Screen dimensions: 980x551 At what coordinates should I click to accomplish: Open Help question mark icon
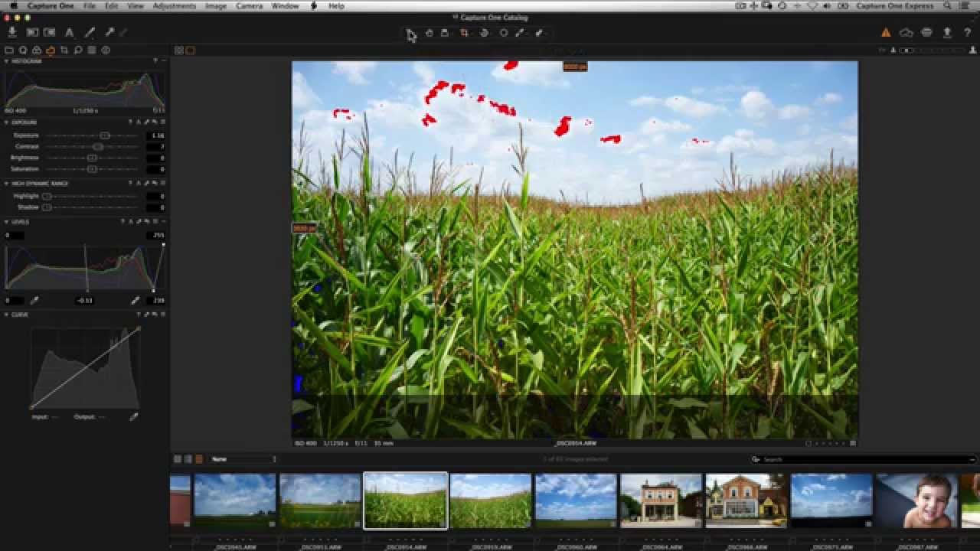pos(967,33)
